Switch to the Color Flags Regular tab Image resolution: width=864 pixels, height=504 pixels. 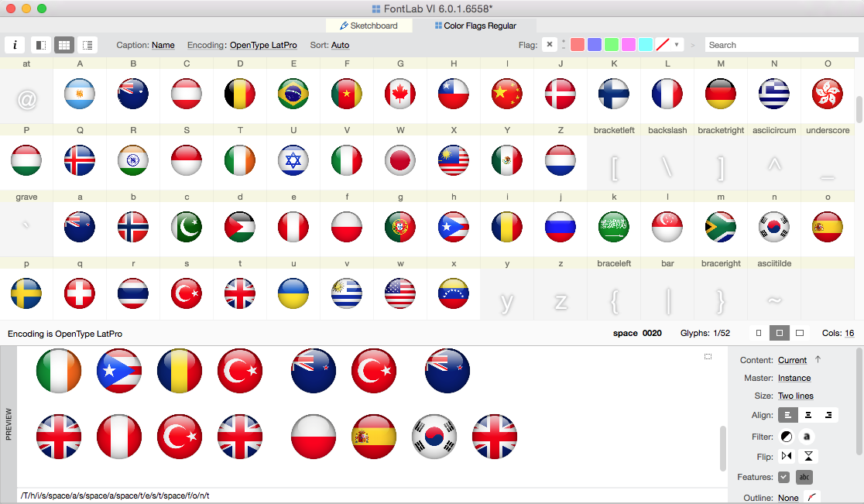(475, 26)
